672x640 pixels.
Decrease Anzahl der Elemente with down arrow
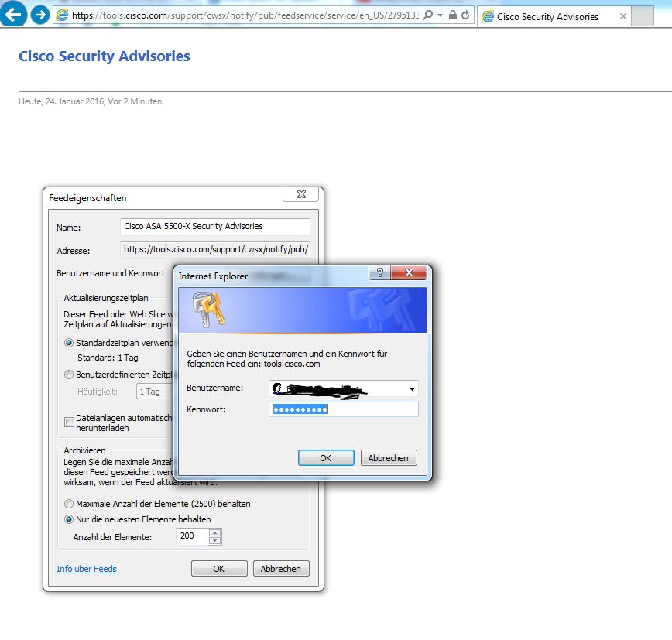click(215, 540)
